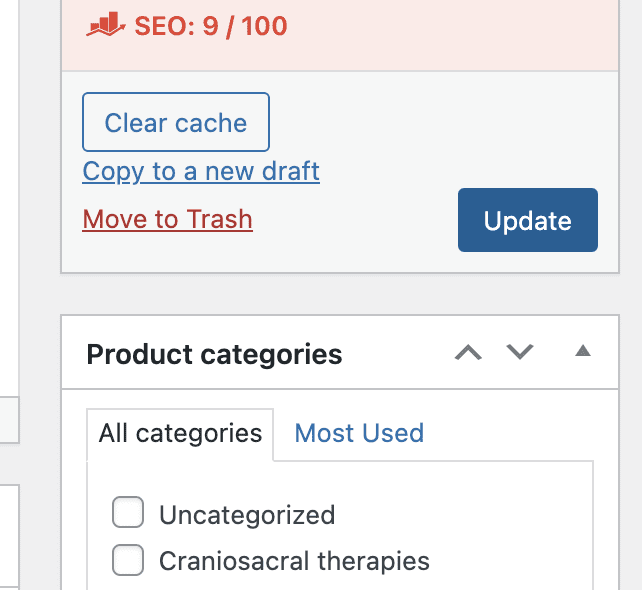Switch to the All categories tab
The image size is (642, 590).
[180, 434]
